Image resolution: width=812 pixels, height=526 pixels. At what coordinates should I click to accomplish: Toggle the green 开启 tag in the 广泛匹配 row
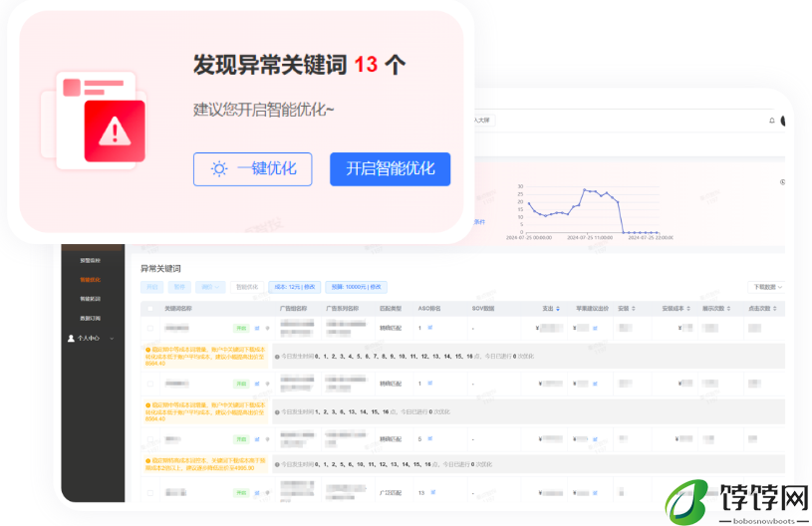tap(241, 493)
